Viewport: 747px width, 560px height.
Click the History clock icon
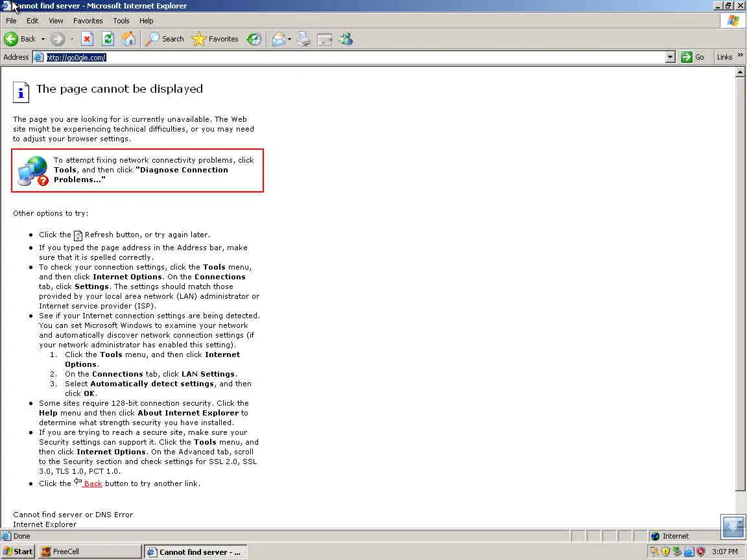(x=254, y=39)
